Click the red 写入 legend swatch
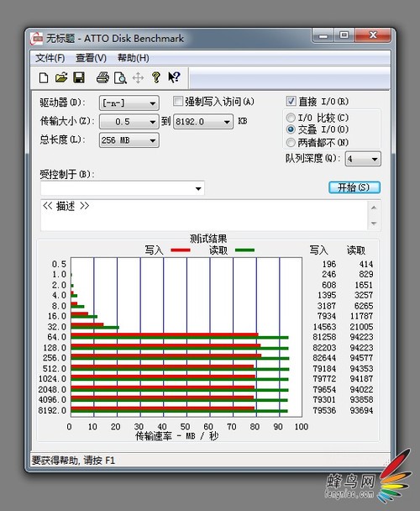The height and width of the screenshot is (511, 420). click(x=181, y=250)
